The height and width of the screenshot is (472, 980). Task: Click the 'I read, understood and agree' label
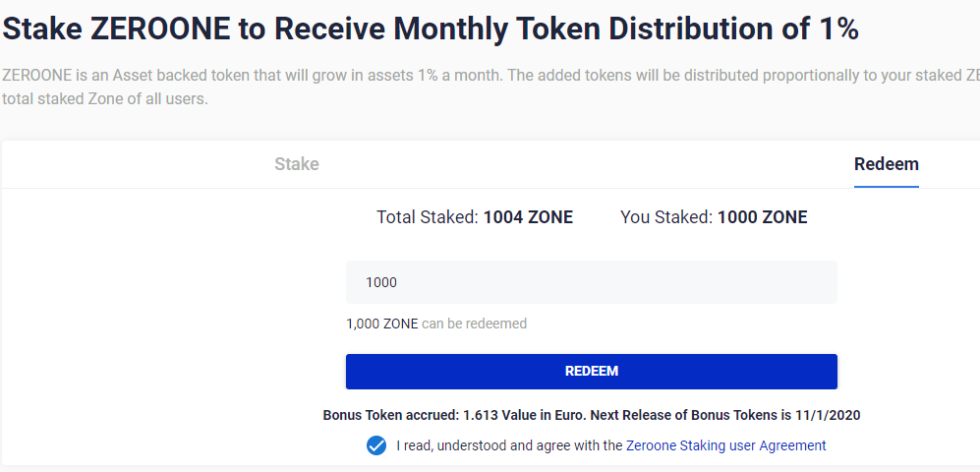point(510,445)
